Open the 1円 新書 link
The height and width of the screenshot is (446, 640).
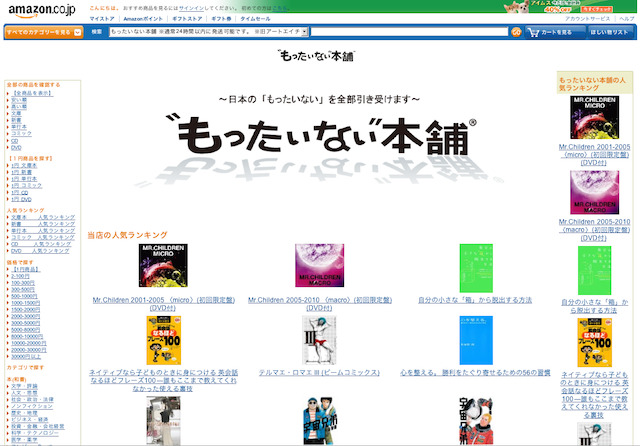click(x=21, y=172)
